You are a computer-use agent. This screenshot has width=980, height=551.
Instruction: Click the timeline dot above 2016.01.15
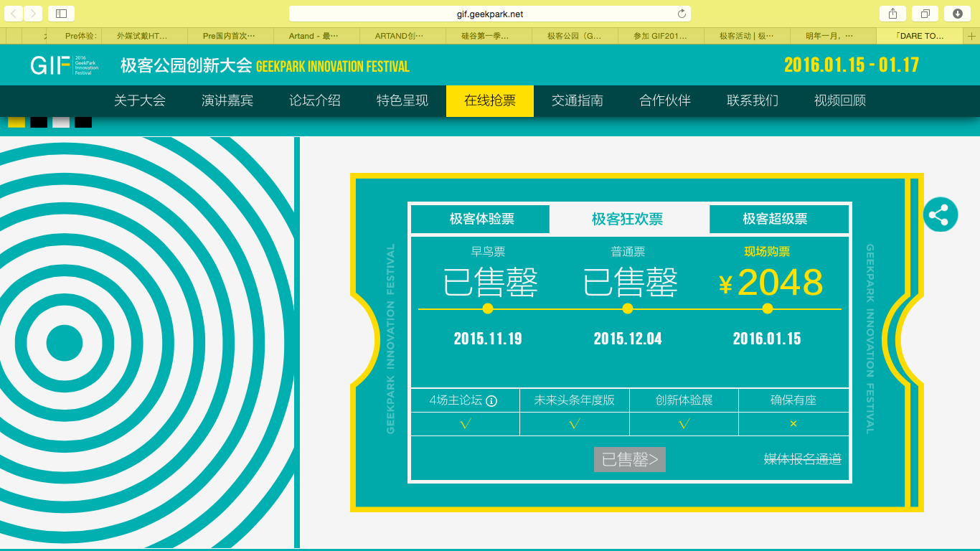(768, 309)
